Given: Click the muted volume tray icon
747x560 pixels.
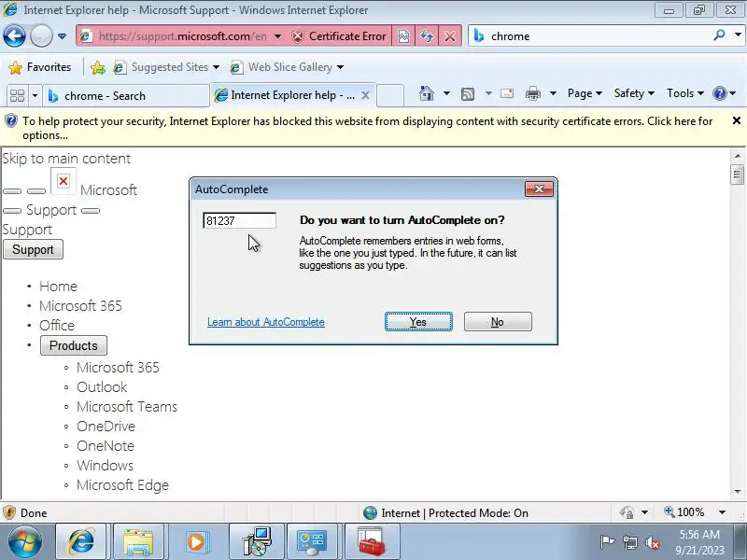Looking at the screenshot, I should (x=652, y=543).
